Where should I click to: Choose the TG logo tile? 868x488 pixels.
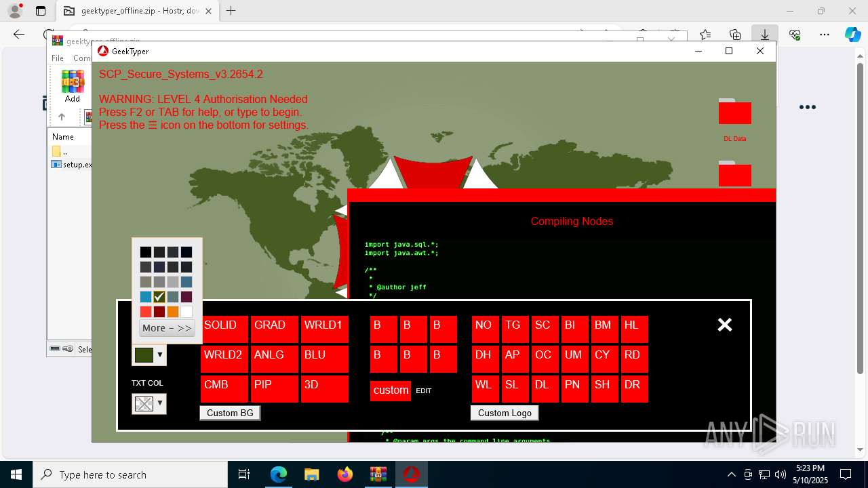point(515,329)
